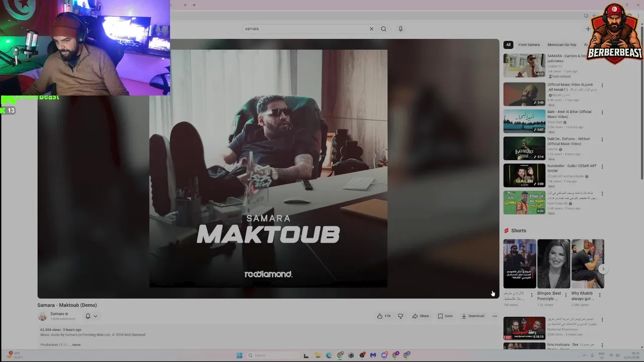Open a new browser tab with plus icon
644x362 pixels.
(194, 5)
